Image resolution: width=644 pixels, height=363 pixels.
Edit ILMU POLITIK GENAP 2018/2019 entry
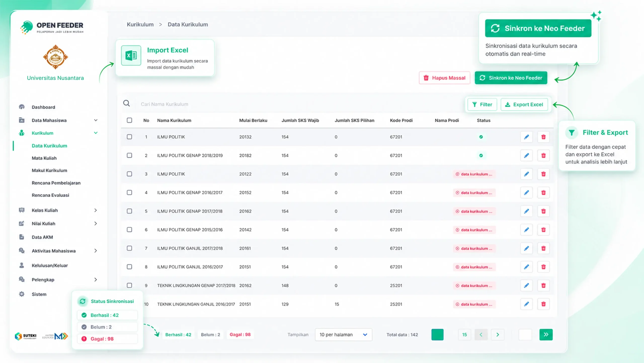pos(526,155)
